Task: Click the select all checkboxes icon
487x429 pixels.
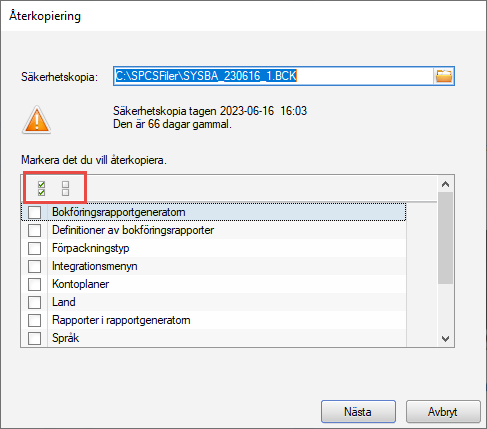Action: click(41, 188)
